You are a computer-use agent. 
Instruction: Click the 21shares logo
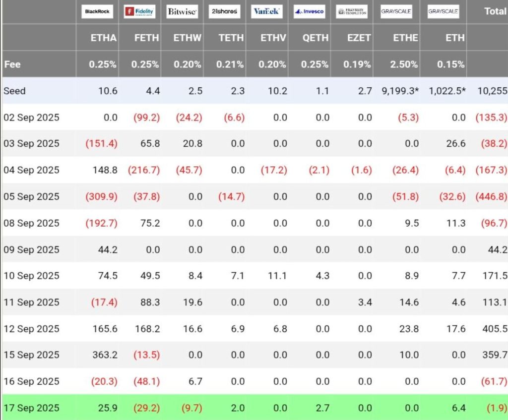(224, 12)
